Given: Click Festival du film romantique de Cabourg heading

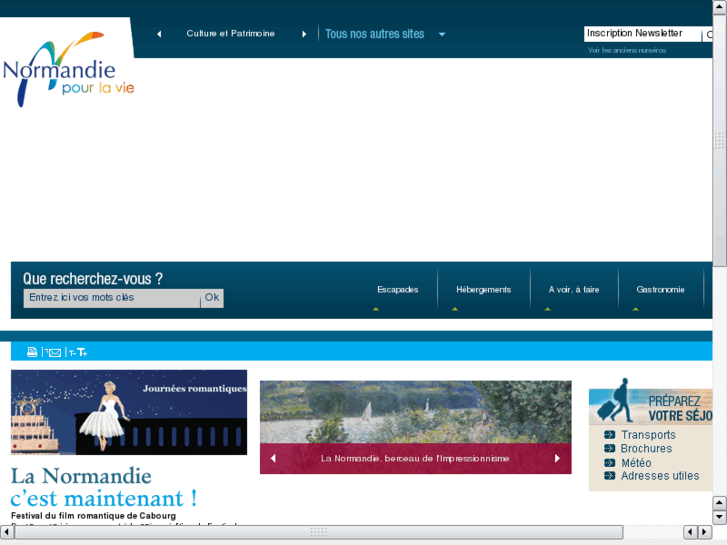Looking at the screenshot, I should [93, 515].
